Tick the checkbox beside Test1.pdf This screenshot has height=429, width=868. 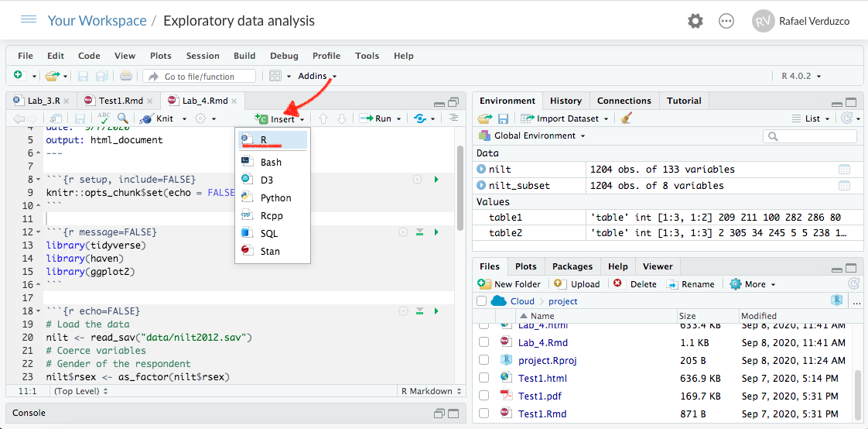[x=484, y=396]
